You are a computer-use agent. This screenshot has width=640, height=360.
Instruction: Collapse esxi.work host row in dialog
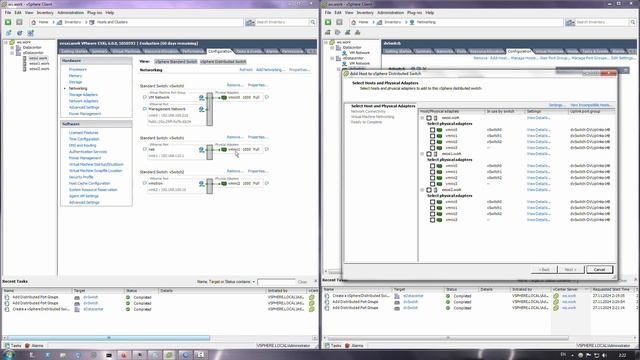422,118
